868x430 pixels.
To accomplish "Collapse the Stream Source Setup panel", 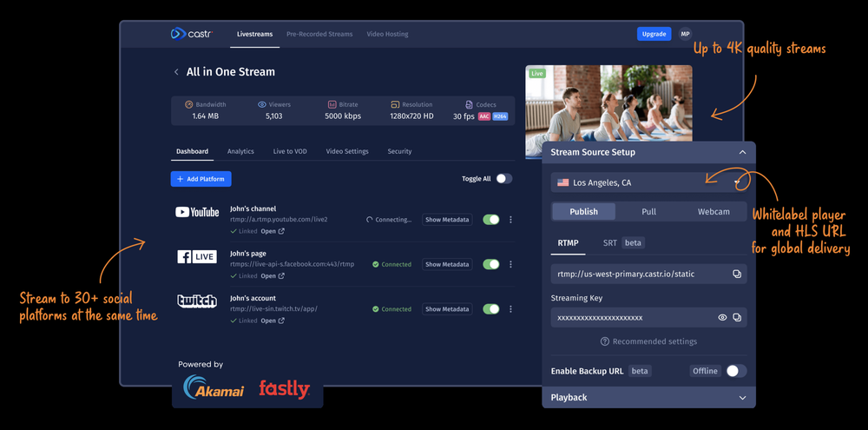I will click(x=742, y=152).
